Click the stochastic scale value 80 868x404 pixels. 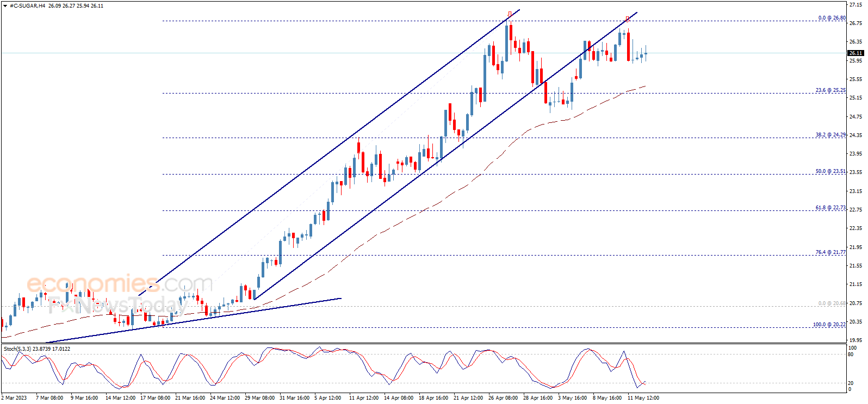(x=851, y=355)
